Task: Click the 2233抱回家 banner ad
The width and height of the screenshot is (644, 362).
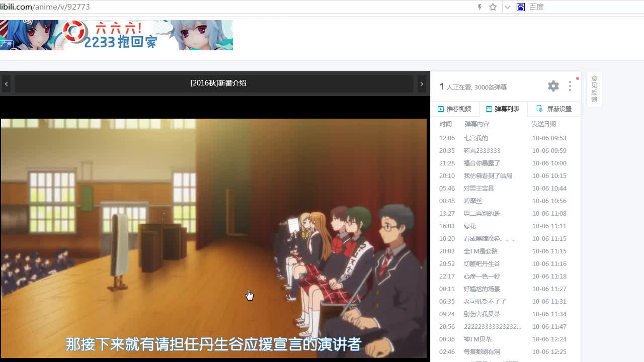Action: click(x=116, y=35)
